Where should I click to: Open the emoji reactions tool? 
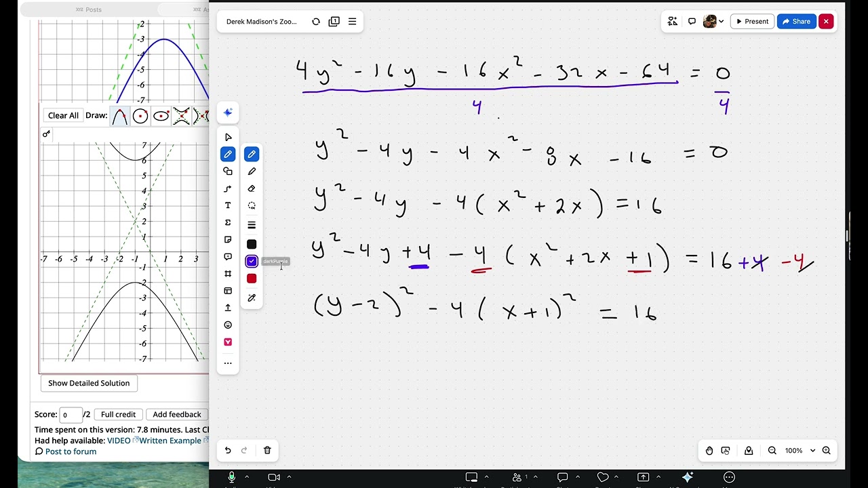pyautogui.click(x=228, y=325)
